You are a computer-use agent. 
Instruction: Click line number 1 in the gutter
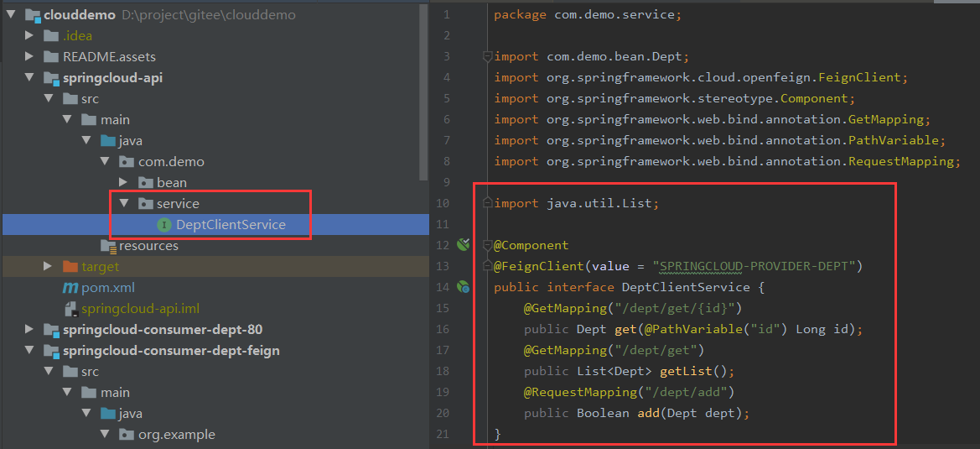446,15
